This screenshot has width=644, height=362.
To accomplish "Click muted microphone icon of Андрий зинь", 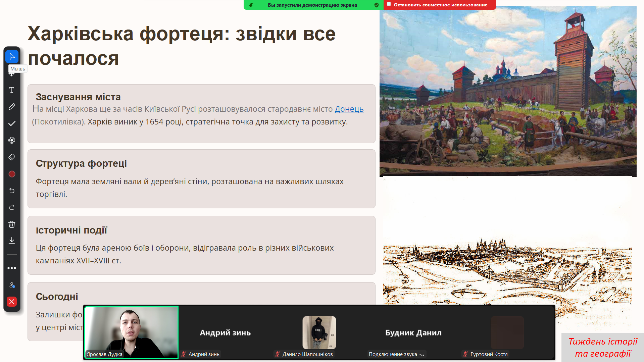I will [x=184, y=354].
